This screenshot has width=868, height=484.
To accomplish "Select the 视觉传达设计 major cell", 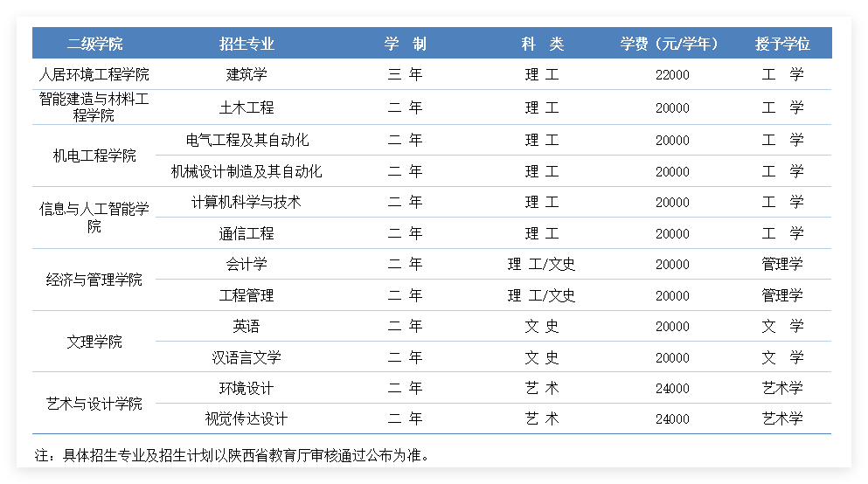I will (247, 419).
